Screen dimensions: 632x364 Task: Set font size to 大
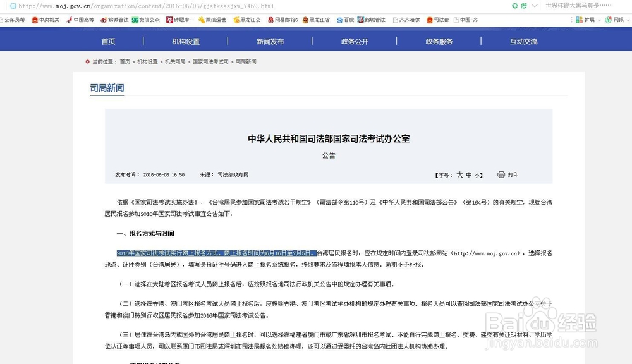(459, 175)
